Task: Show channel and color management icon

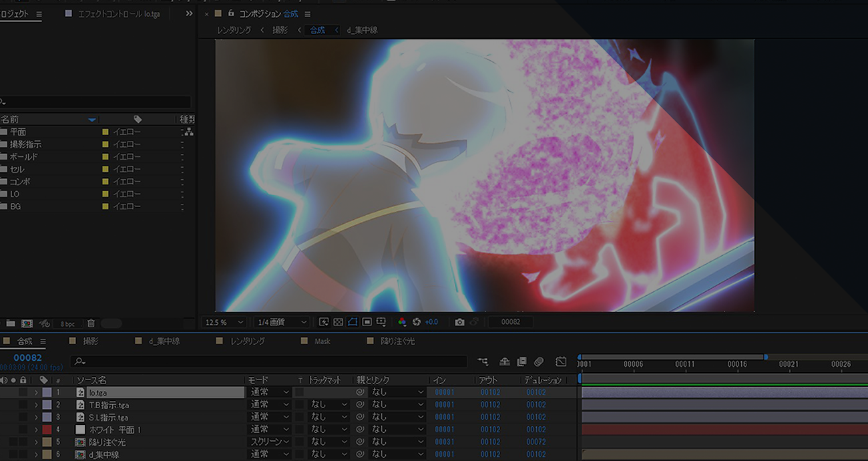Action: 402,322
